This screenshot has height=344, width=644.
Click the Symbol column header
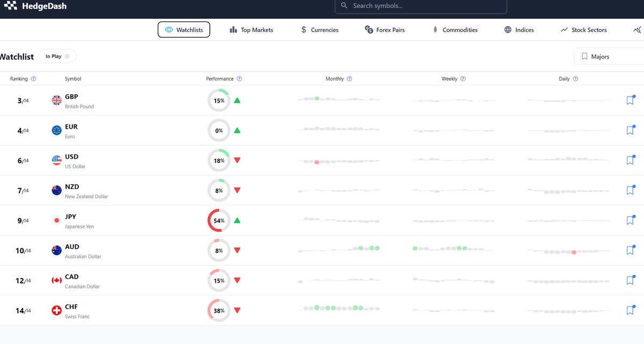point(73,79)
